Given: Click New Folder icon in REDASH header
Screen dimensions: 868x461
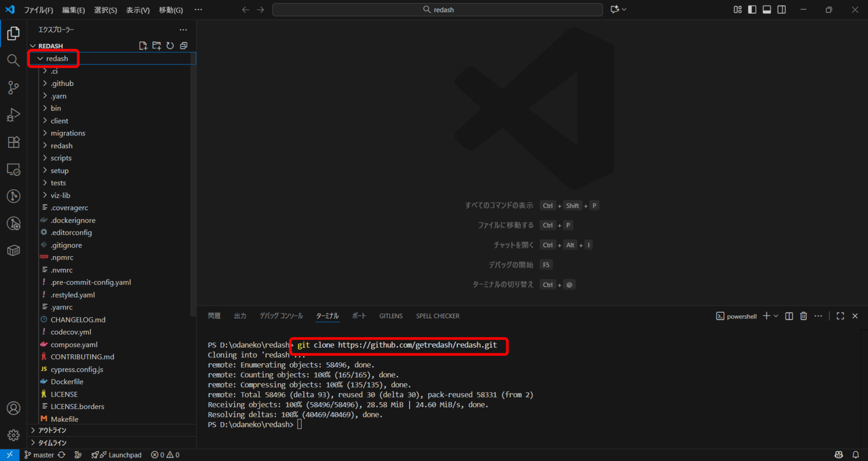Looking at the screenshot, I should pos(157,46).
